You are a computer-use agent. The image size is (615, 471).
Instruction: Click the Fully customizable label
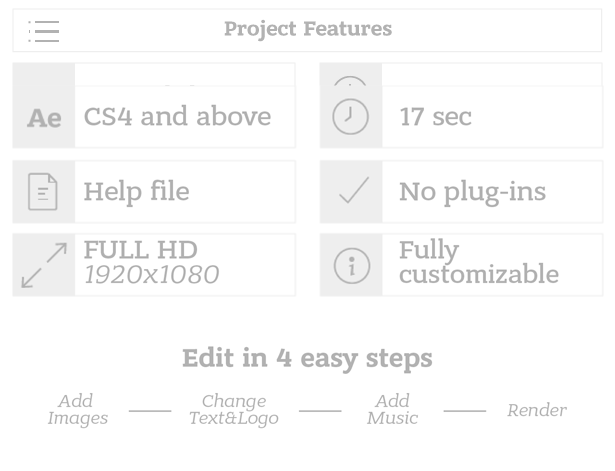pyautogui.click(x=479, y=262)
